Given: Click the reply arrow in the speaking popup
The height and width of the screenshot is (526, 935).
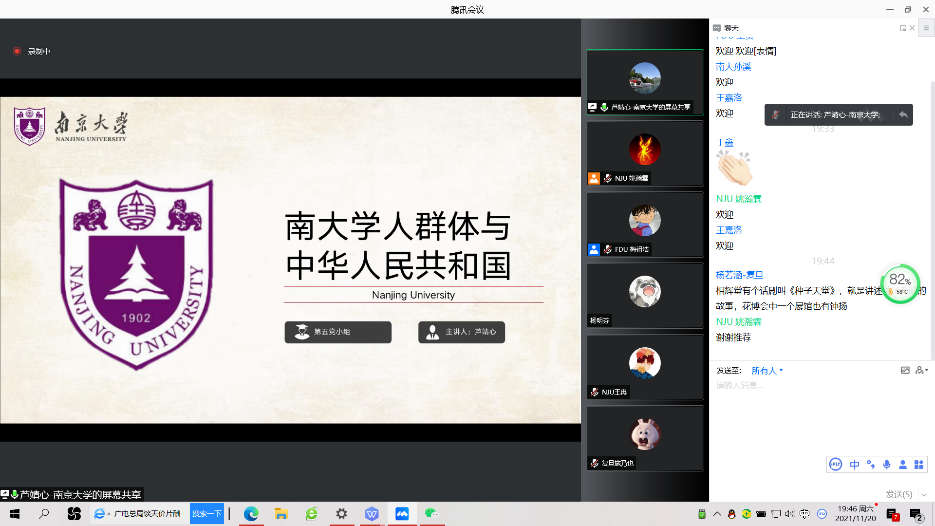Looking at the screenshot, I should coord(902,115).
